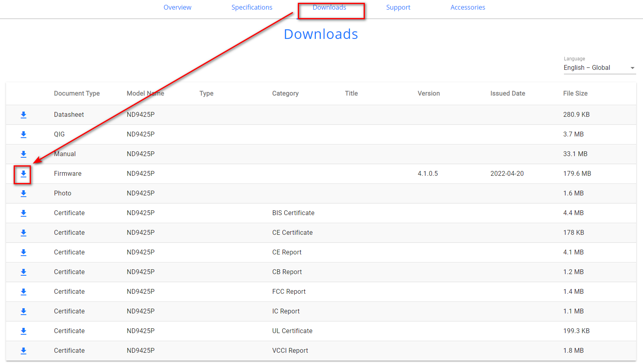
Task: Download the VCCI Report
Action: tap(23, 351)
